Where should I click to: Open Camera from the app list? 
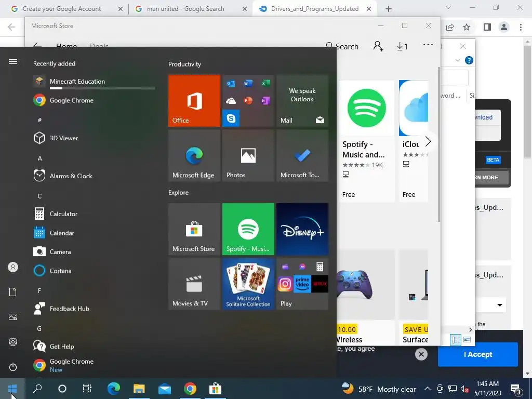(94, 252)
